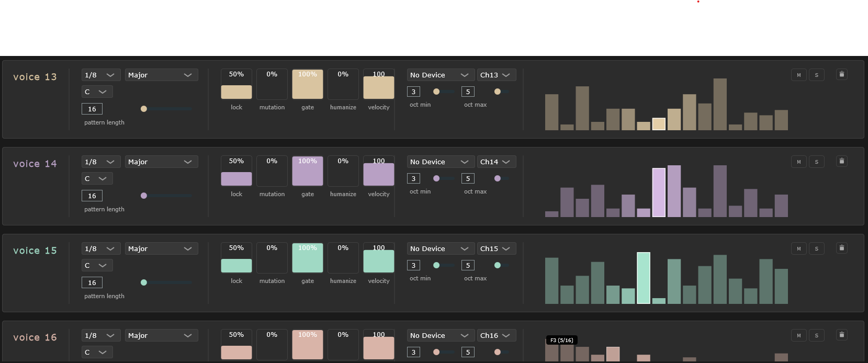This screenshot has width=868, height=363.
Task: Click voice 15 oct min field 3
Action: [413, 265]
